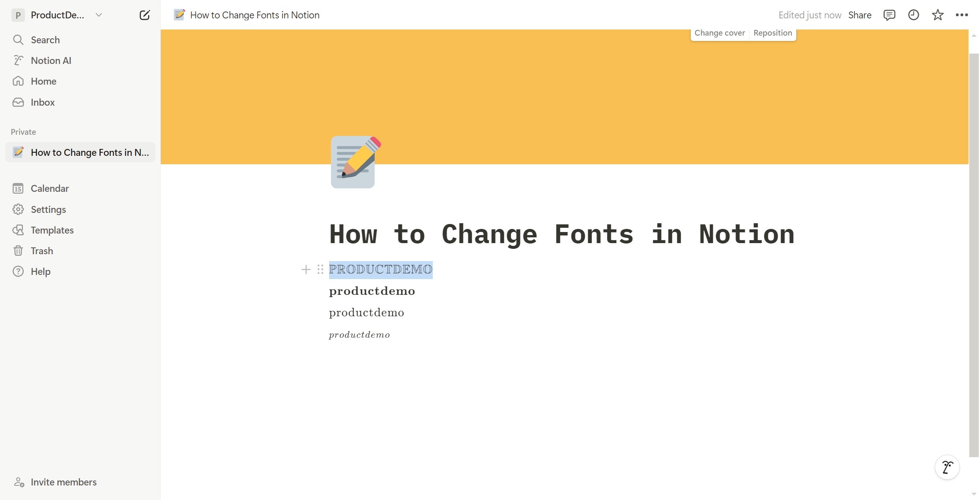Click the page title How to Change Fonts in Notion
The width and height of the screenshot is (980, 500).
coord(562,234)
